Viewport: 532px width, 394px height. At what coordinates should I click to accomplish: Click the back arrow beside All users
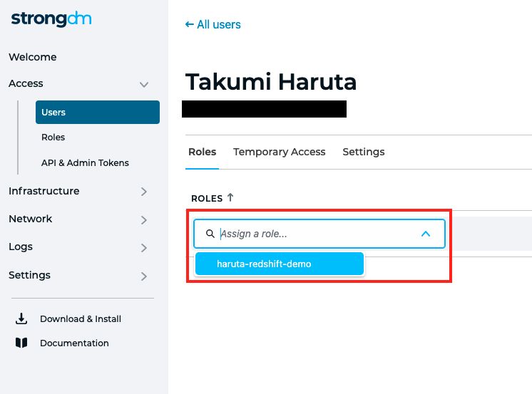click(189, 24)
